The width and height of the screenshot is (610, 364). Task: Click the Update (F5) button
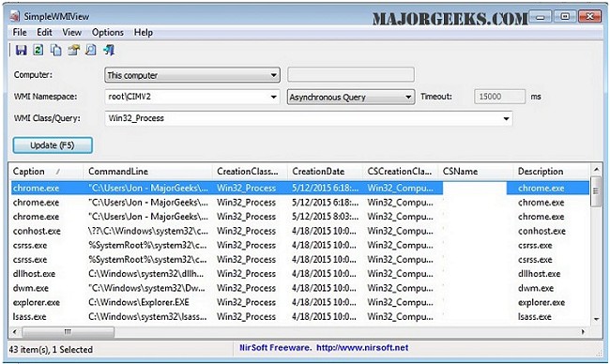point(53,145)
